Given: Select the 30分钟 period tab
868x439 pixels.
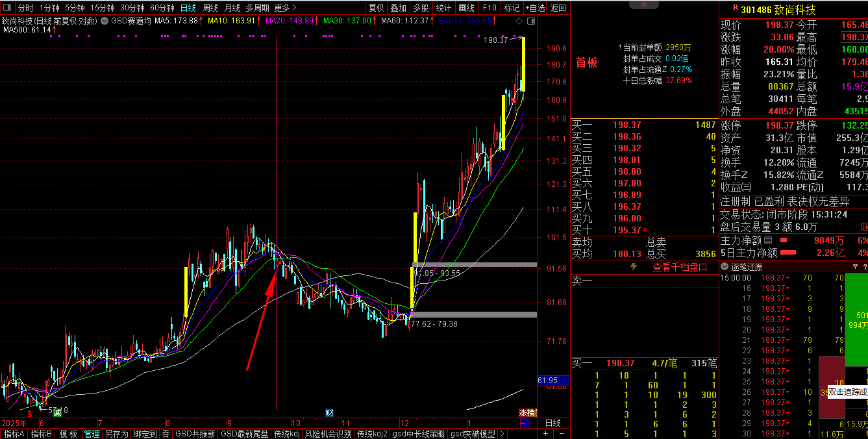Looking at the screenshot, I should pyautogui.click(x=132, y=8).
